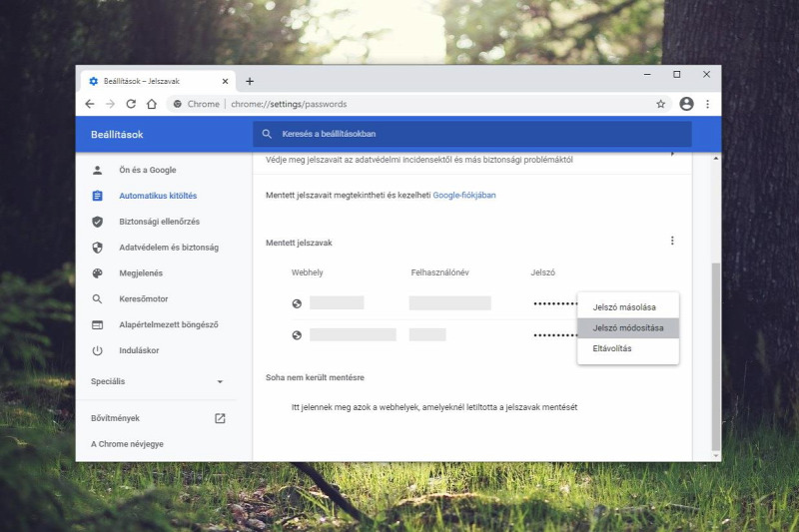Reload the settings page
Image resolution: width=799 pixels, height=532 pixels.
coord(131,104)
